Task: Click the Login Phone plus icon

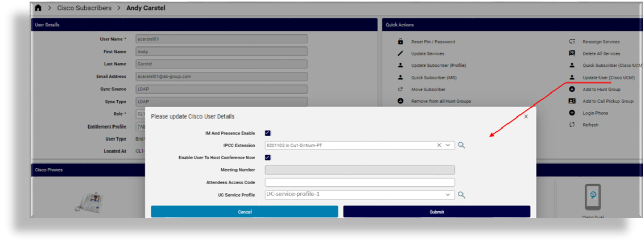Action: (x=572, y=113)
